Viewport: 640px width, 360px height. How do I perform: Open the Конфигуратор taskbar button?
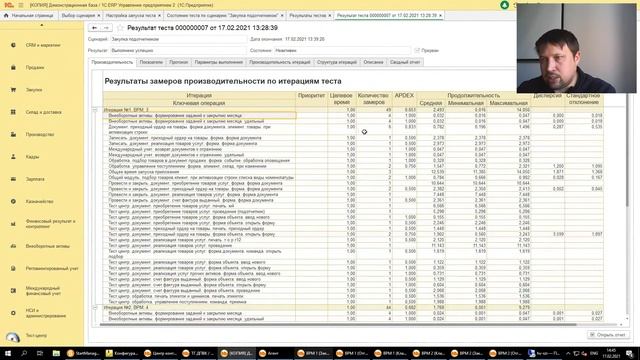pos(122,353)
